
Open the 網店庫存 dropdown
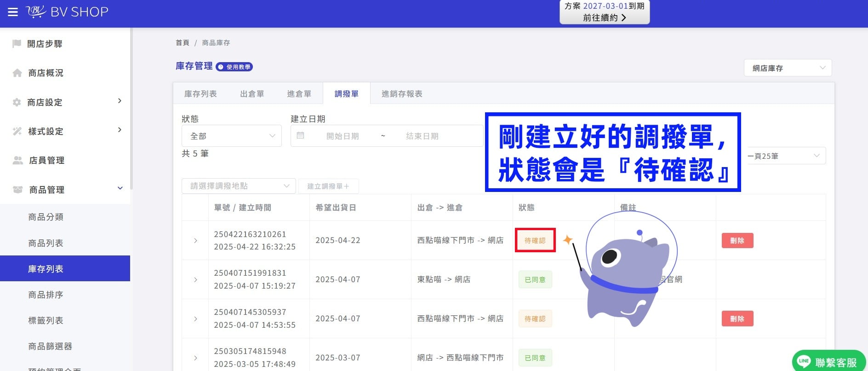tap(788, 68)
